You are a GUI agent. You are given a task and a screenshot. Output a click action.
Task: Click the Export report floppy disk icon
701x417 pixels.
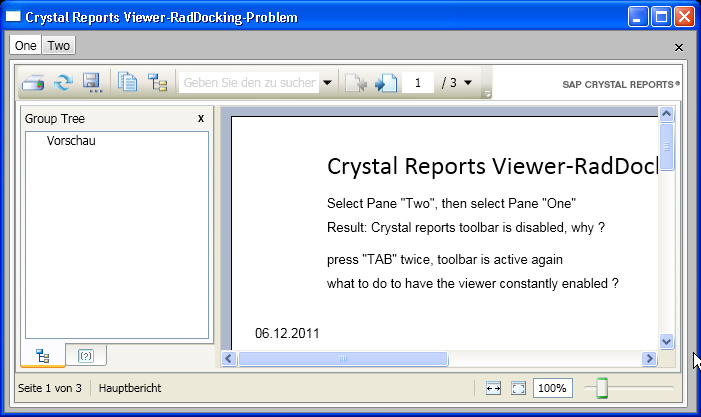pyautogui.click(x=92, y=83)
